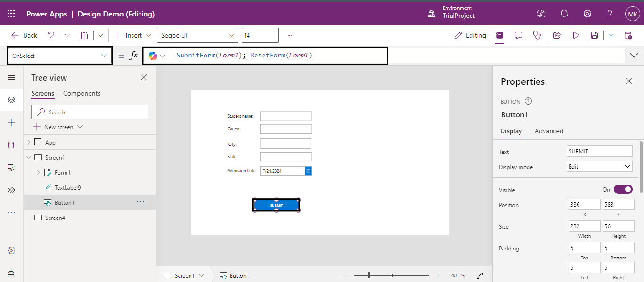The height and width of the screenshot is (282, 644).
Task: Open the Display mode dropdown
Action: [x=599, y=167]
